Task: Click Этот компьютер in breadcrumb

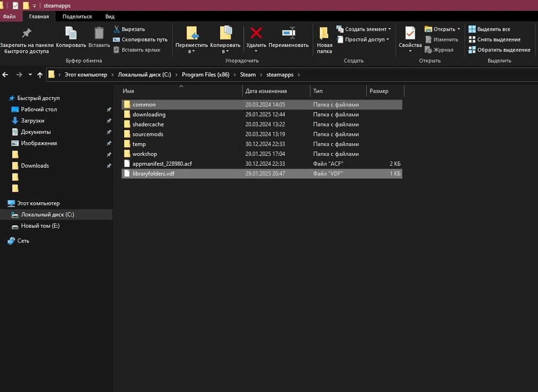Action: pyautogui.click(x=86, y=74)
